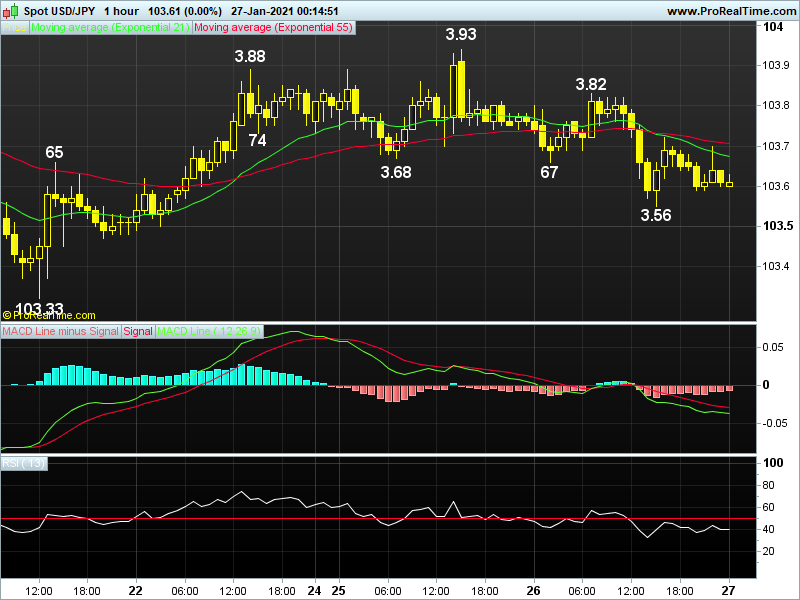Click the 74 price annotation
Viewport: 800px width, 600px height.
(x=257, y=140)
